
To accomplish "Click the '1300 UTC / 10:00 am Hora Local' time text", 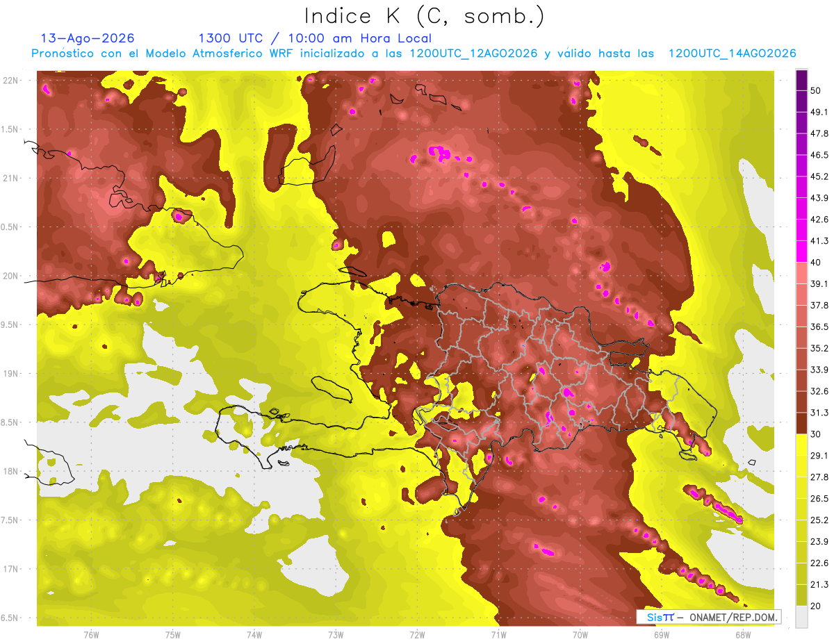I will click(315, 38).
